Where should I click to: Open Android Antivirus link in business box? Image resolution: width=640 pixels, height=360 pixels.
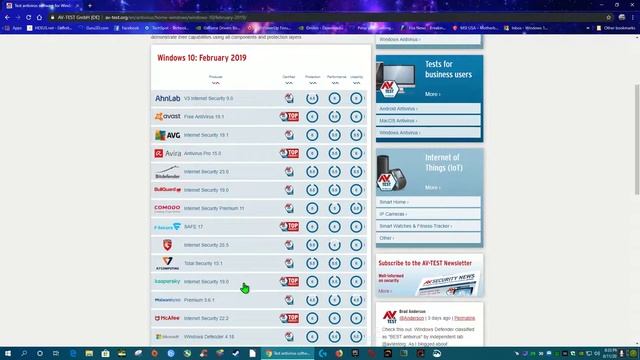[x=428, y=109]
